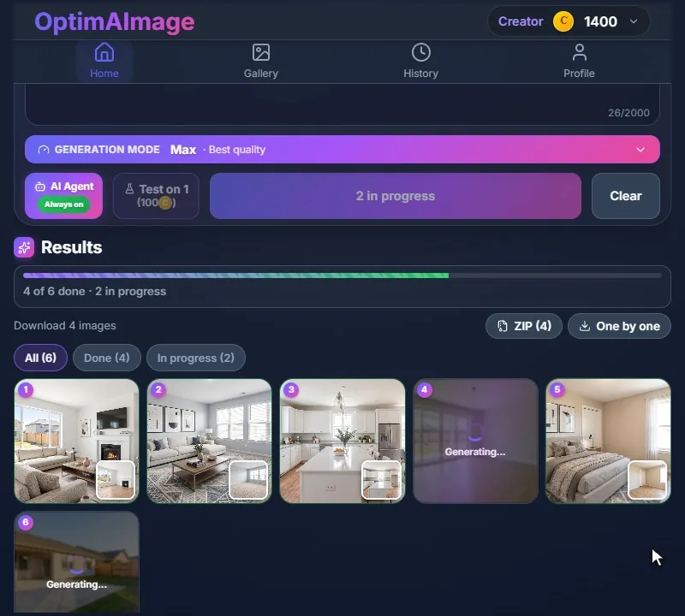685x616 pixels.
Task: Click the flask icon on Test button
Action: point(129,188)
